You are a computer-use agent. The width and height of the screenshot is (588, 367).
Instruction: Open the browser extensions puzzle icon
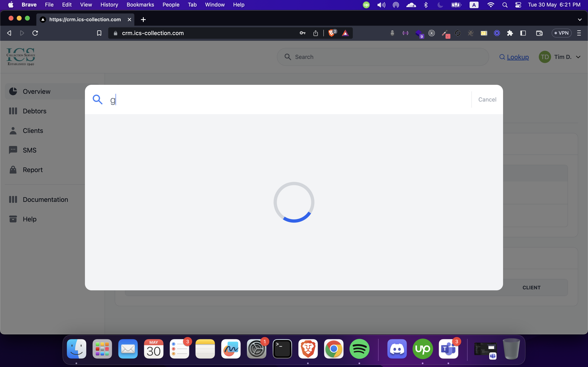tap(510, 33)
